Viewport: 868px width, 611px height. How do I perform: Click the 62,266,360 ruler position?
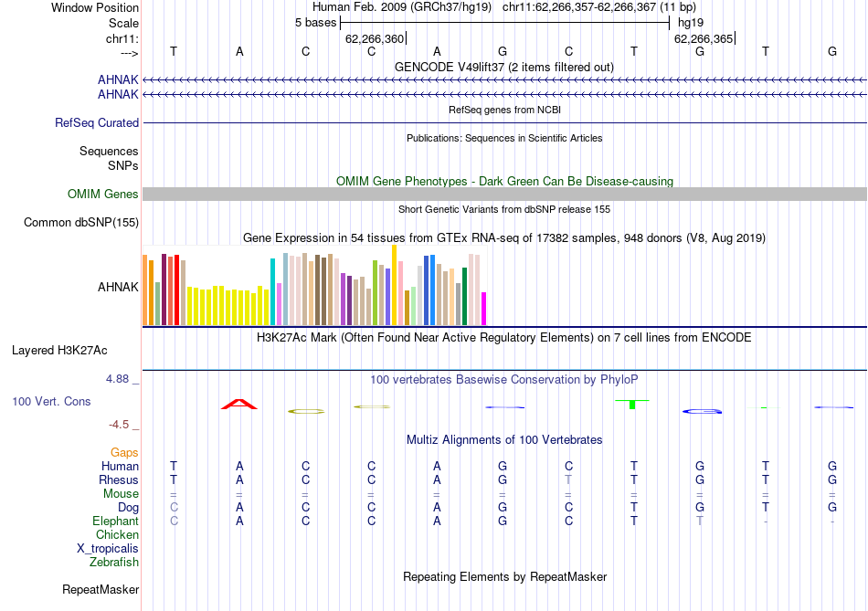[x=375, y=38]
